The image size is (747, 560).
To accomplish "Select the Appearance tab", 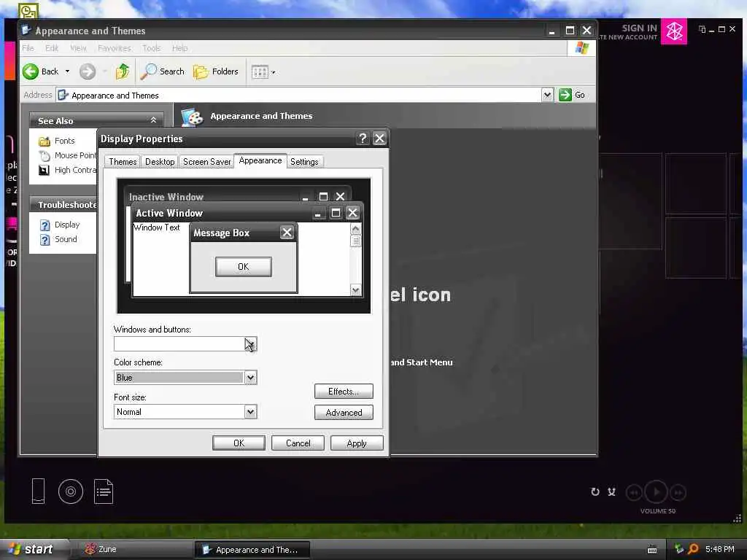I will (x=260, y=160).
